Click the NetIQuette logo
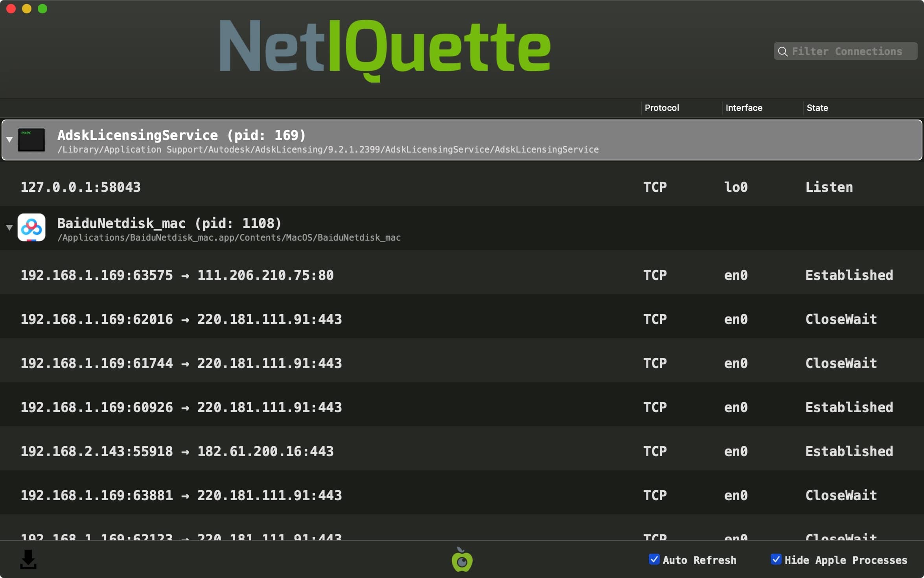 (x=385, y=50)
